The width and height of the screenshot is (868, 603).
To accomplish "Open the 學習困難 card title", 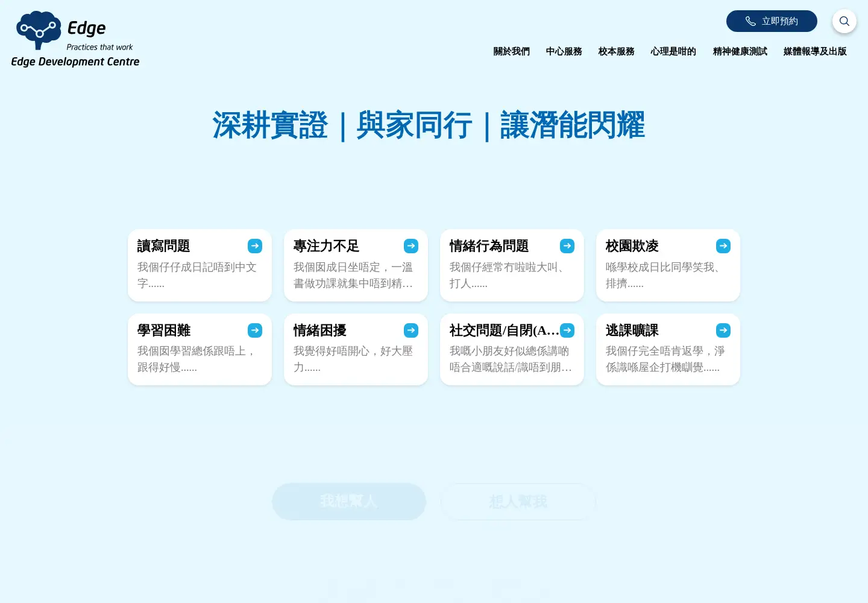I will (x=164, y=330).
